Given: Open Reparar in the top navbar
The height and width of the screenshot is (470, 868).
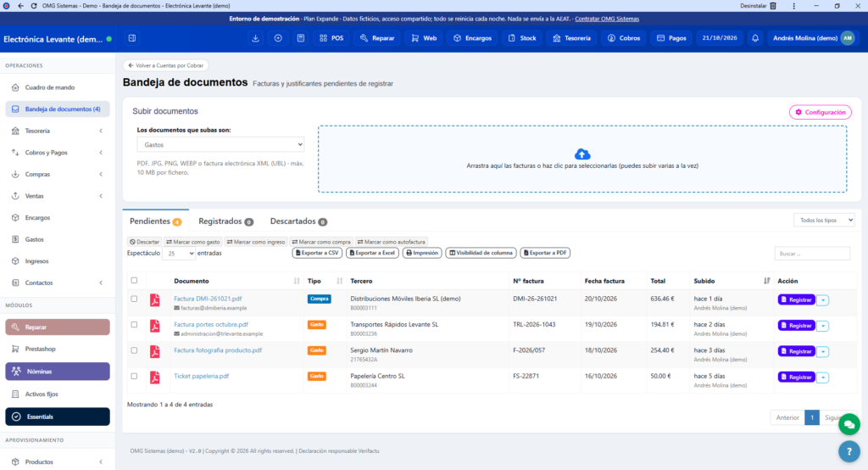Looking at the screenshot, I should click(x=377, y=38).
